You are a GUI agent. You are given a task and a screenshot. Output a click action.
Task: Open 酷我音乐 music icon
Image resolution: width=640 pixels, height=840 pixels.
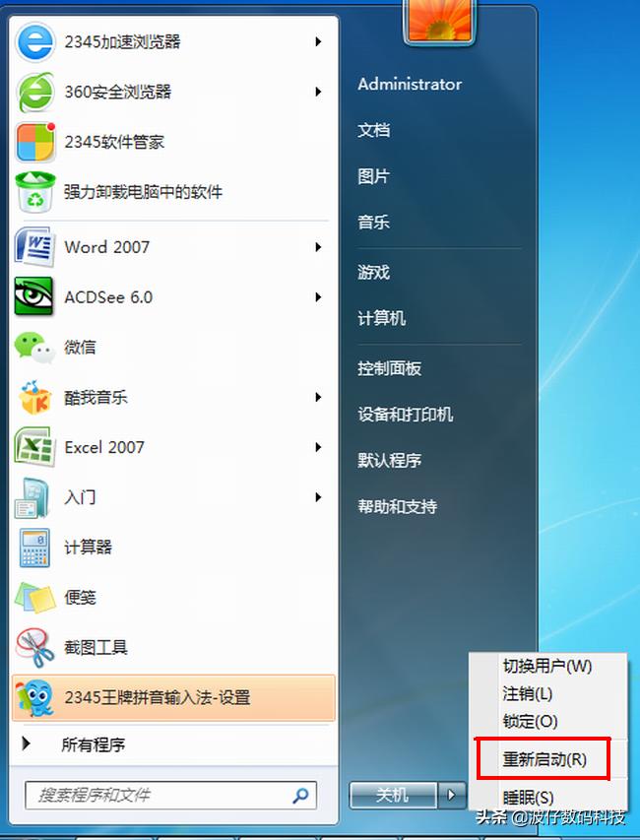(34, 398)
